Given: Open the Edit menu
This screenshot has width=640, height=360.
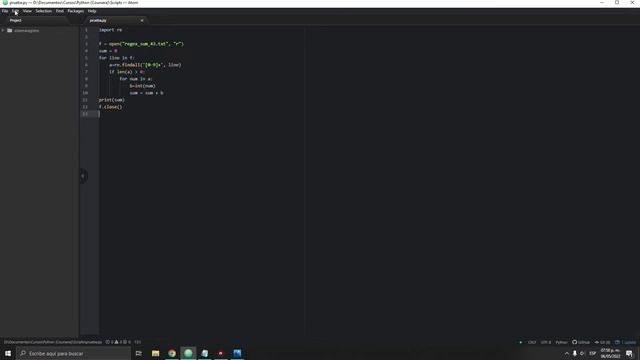Looking at the screenshot, I should [16, 11].
